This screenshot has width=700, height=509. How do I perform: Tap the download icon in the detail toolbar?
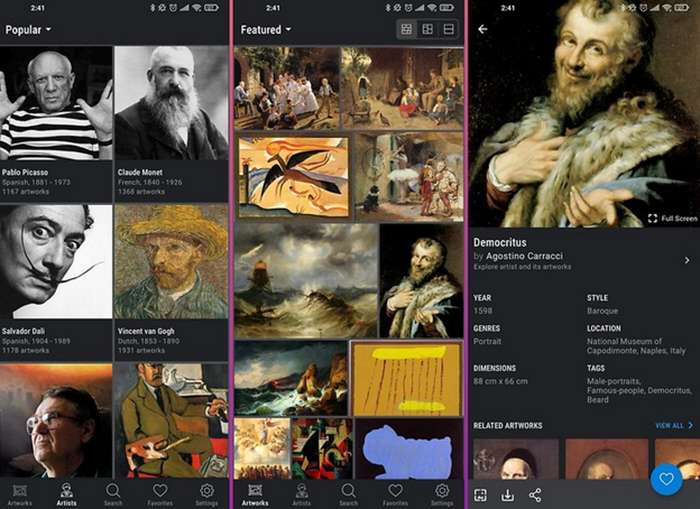coord(508,495)
